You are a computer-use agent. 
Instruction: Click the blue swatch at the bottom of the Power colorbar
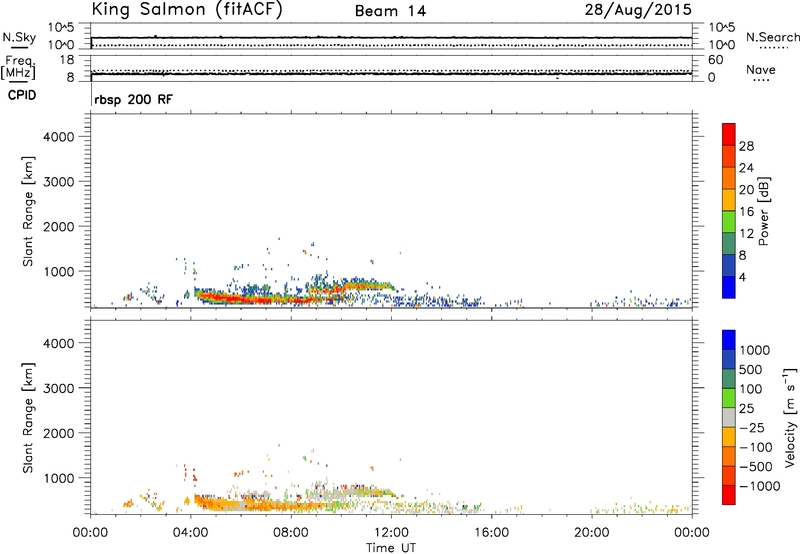click(729, 287)
